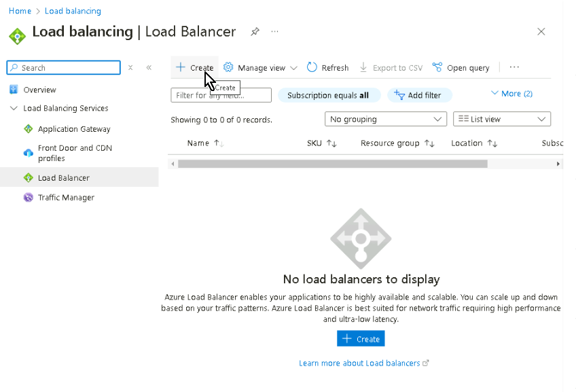Click Export to CSV download icon
This screenshot has width=576, height=392.
click(x=363, y=68)
